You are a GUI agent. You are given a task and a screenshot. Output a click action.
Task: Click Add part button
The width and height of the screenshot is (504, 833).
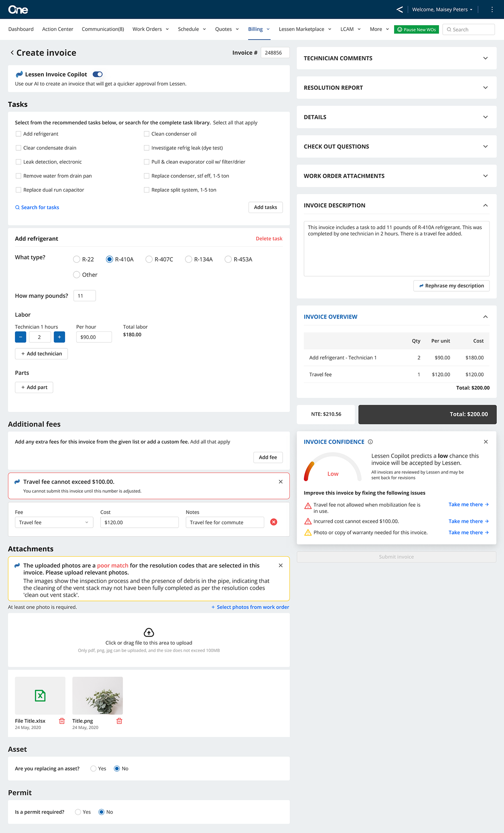click(34, 387)
